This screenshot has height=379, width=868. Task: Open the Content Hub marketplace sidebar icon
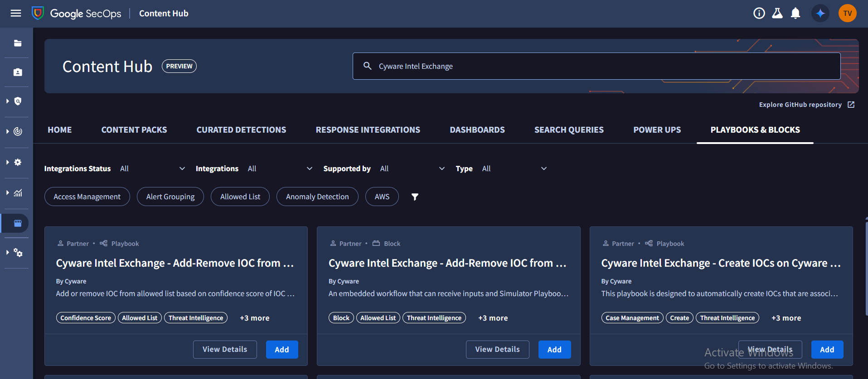(18, 223)
